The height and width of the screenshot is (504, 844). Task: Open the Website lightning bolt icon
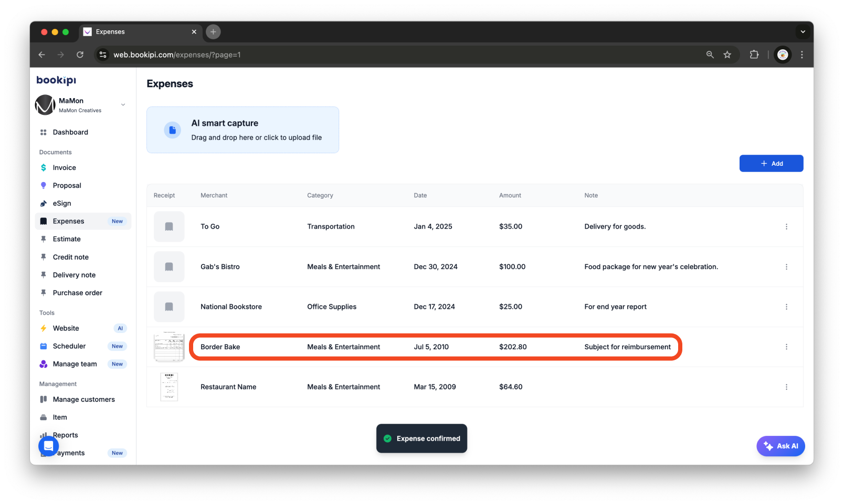[43, 328]
